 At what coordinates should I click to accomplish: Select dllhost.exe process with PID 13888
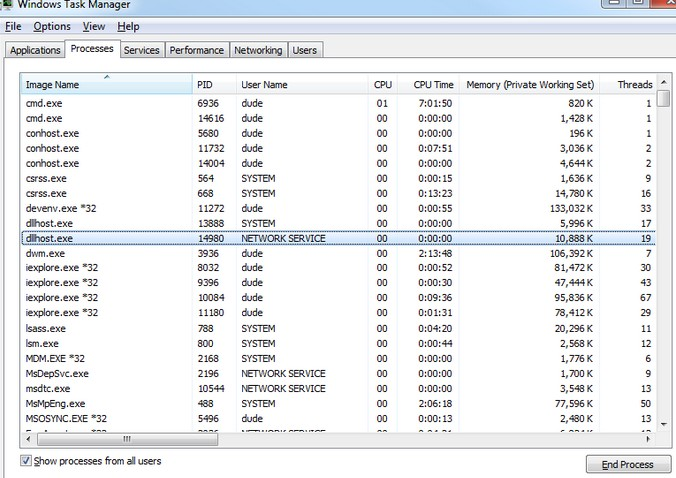[338, 224]
